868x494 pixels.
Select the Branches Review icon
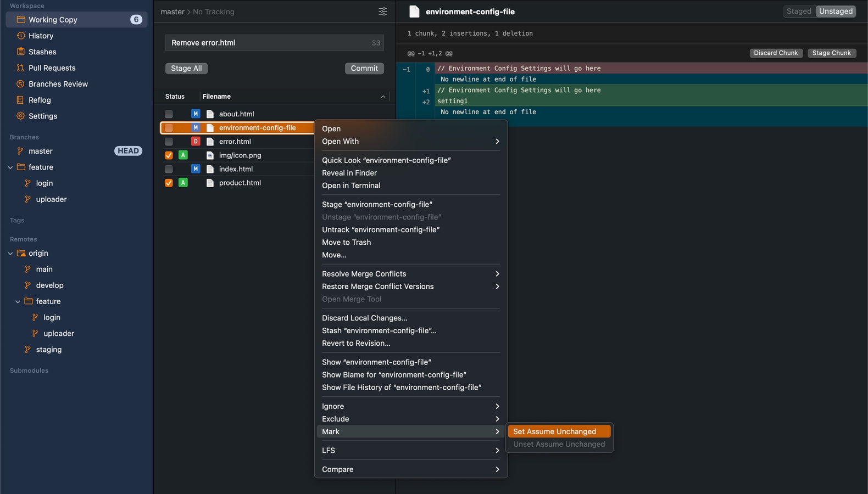(21, 84)
